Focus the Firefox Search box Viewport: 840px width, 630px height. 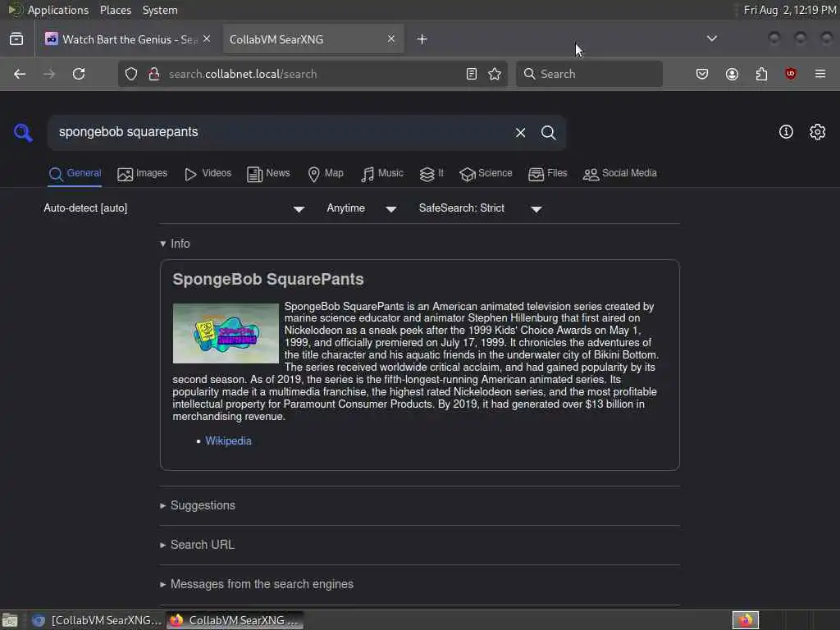point(589,74)
